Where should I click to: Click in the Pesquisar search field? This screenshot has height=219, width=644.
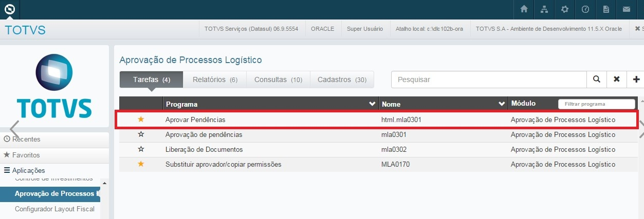(x=489, y=79)
